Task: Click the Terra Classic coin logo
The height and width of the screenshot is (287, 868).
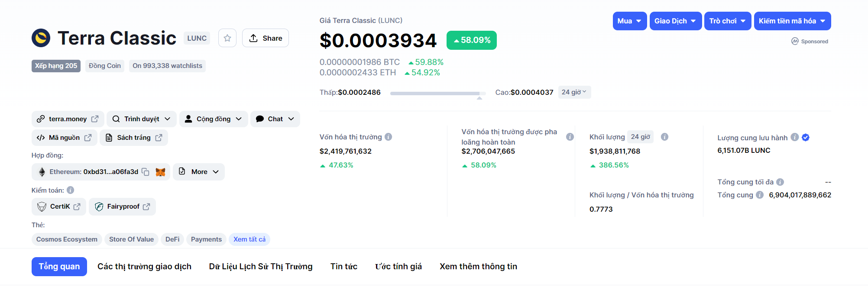Action: pyautogui.click(x=41, y=38)
